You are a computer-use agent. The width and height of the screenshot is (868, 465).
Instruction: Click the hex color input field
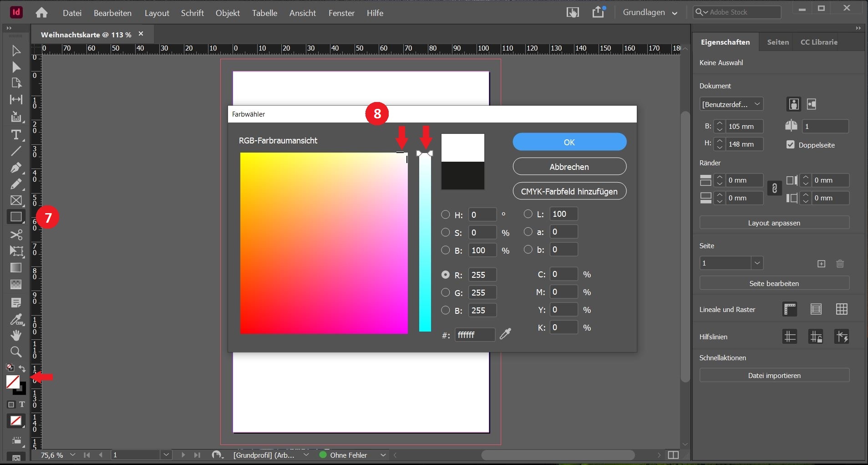tap(474, 335)
